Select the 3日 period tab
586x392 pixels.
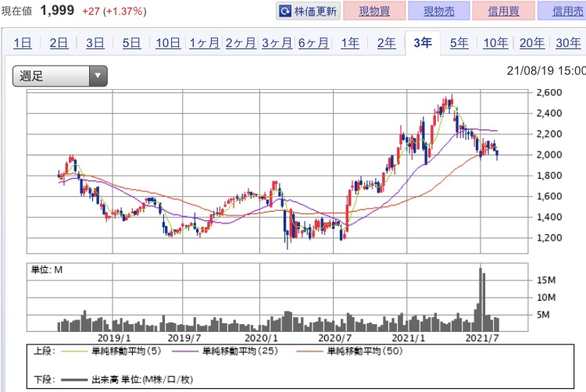[95, 43]
